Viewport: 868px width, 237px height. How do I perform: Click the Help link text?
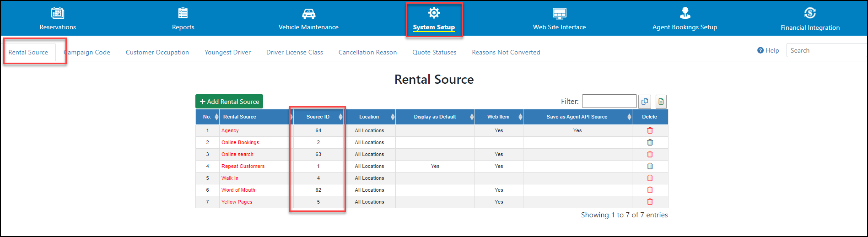click(772, 50)
